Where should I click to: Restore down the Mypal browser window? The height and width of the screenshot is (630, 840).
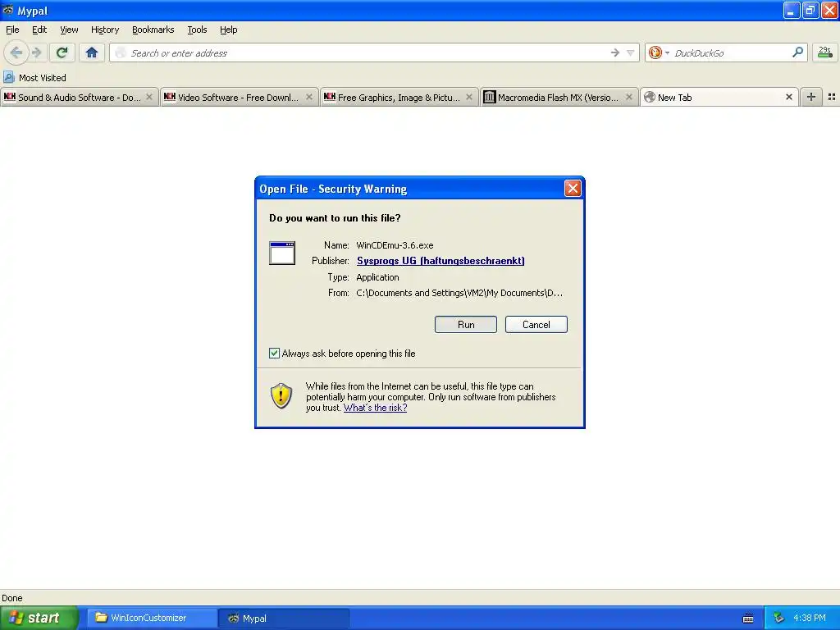pyautogui.click(x=810, y=10)
